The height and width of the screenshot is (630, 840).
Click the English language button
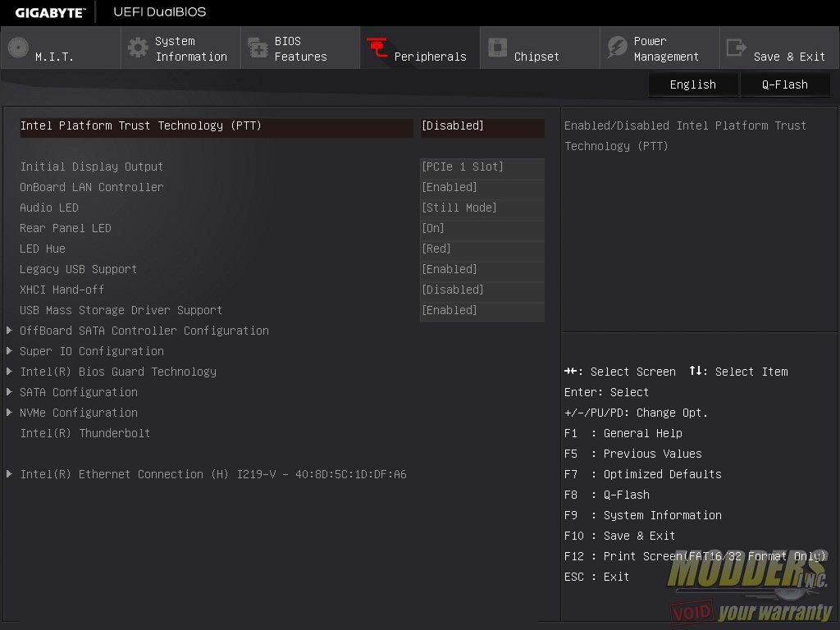coord(692,84)
